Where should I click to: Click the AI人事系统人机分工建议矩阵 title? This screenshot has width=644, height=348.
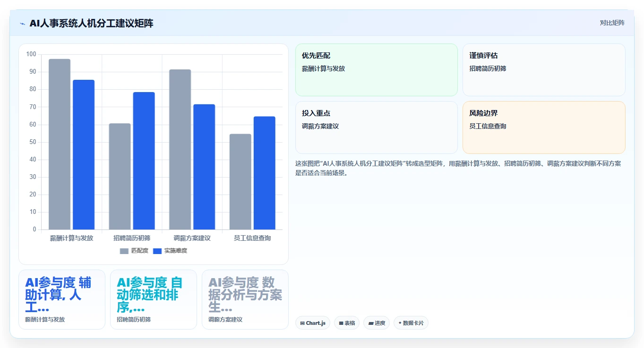tap(91, 23)
